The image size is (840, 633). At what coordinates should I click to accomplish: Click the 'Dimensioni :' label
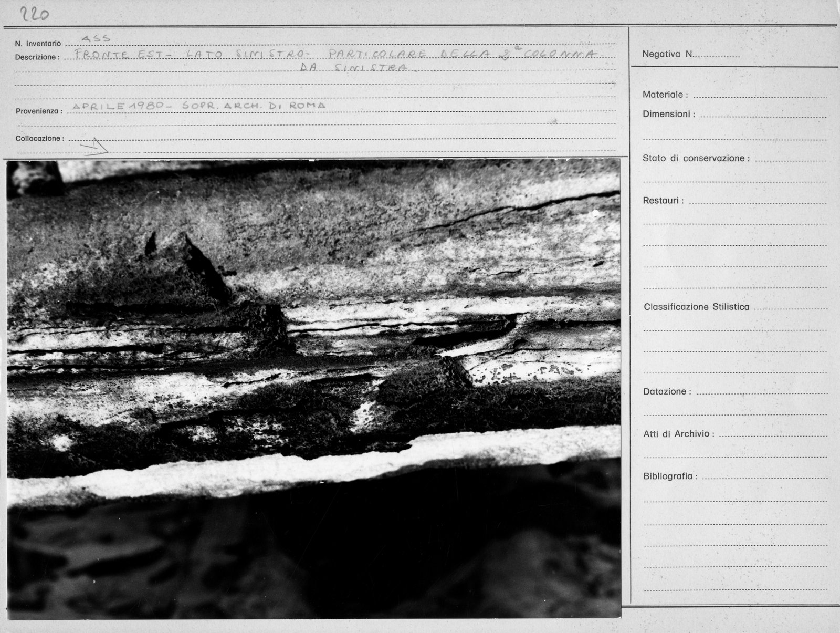(669, 114)
